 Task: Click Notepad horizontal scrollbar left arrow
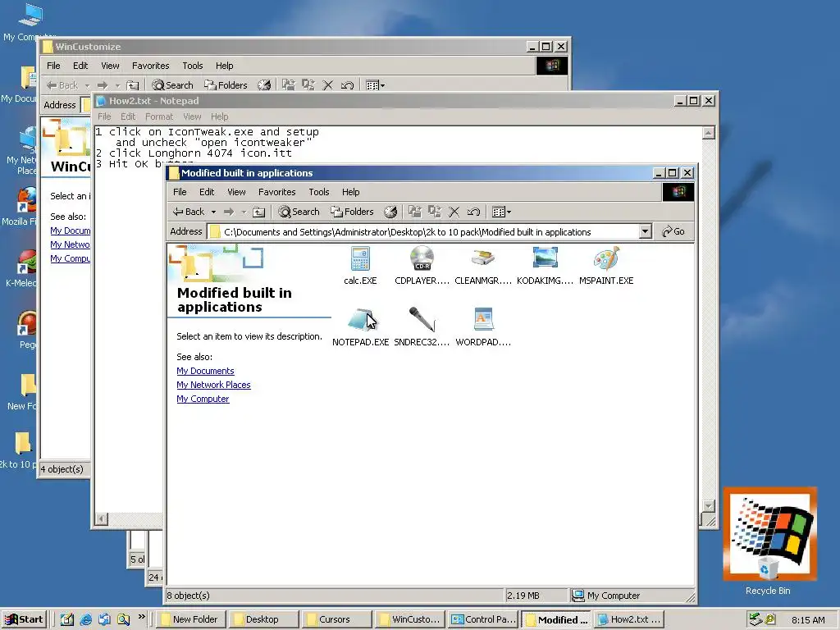[x=102, y=519]
